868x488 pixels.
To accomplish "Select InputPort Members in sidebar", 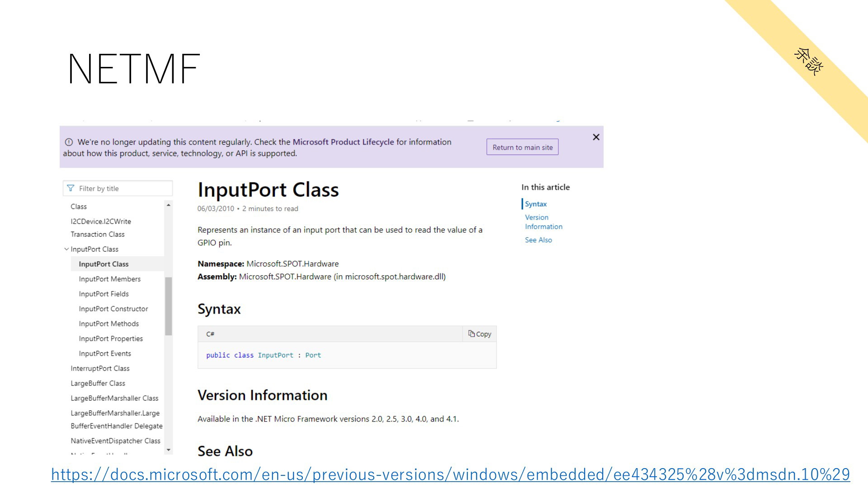I will 109,279.
